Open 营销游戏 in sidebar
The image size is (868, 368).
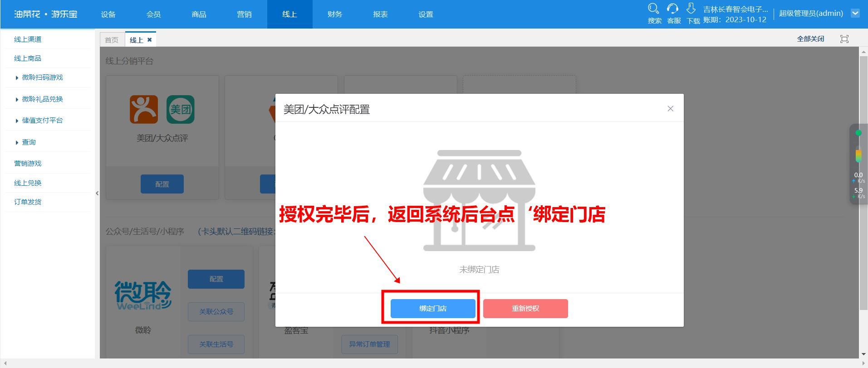(x=28, y=164)
